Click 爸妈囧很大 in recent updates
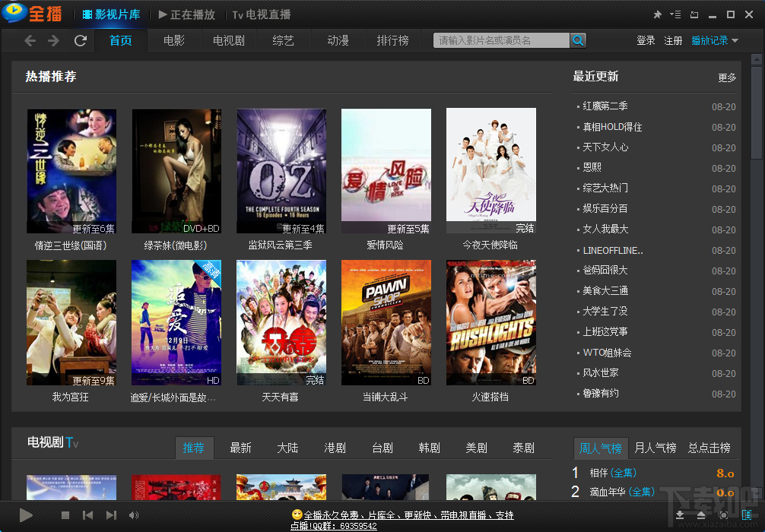This screenshot has width=765, height=532. [605, 270]
